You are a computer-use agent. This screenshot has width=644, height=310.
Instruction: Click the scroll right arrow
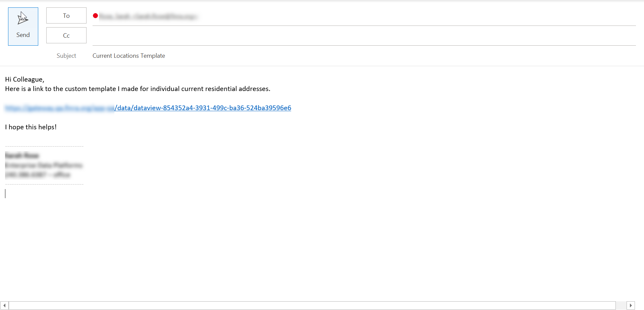631,306
